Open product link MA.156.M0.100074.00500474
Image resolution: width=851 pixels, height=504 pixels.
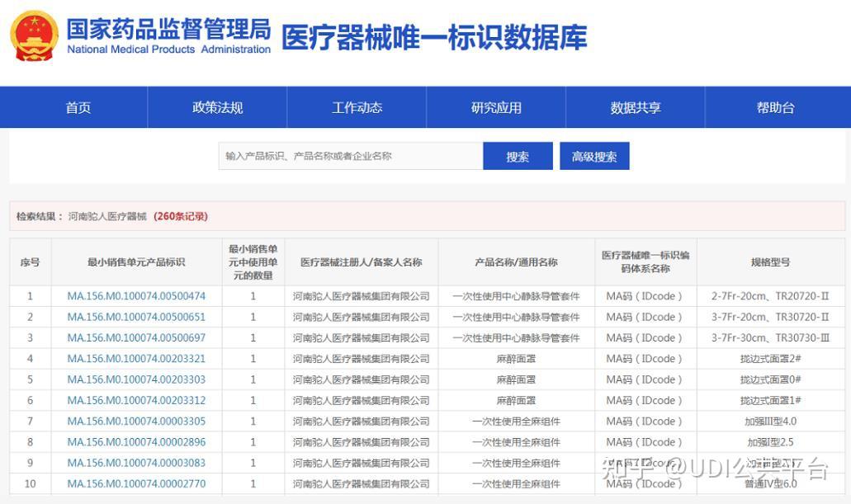136,296
